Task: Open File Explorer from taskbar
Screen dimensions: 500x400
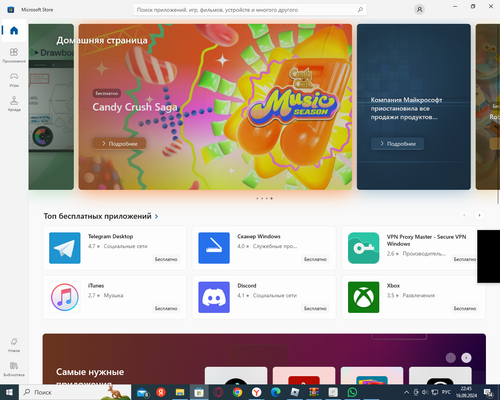Action: [180, 392]
